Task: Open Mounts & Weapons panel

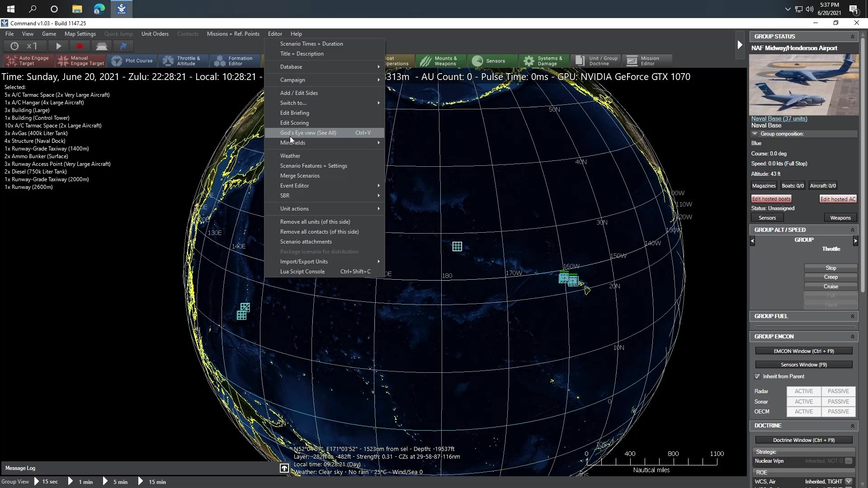Action: [440, 61]
